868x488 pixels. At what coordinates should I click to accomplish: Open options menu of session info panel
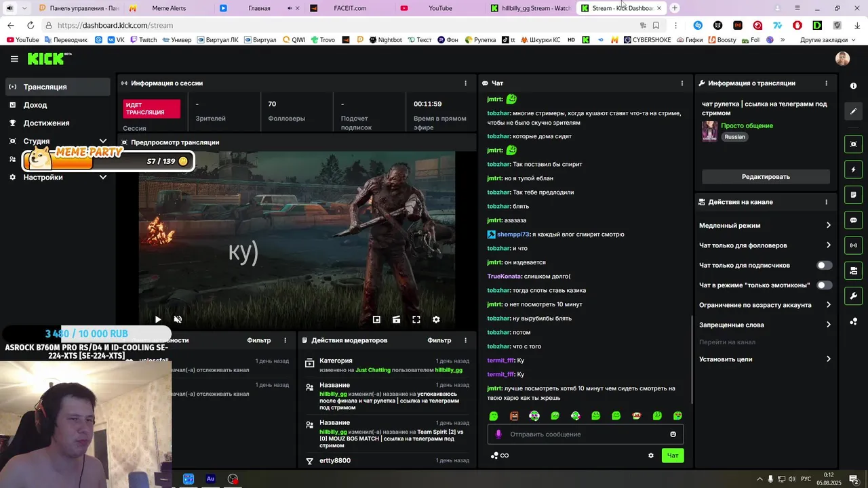click(x=465, y=83)
